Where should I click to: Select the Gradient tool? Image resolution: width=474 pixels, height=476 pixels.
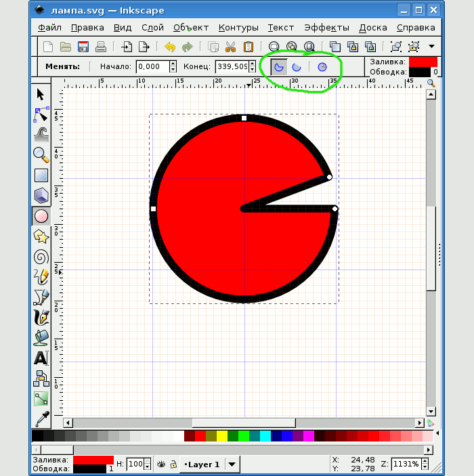[x=41, y=399]
